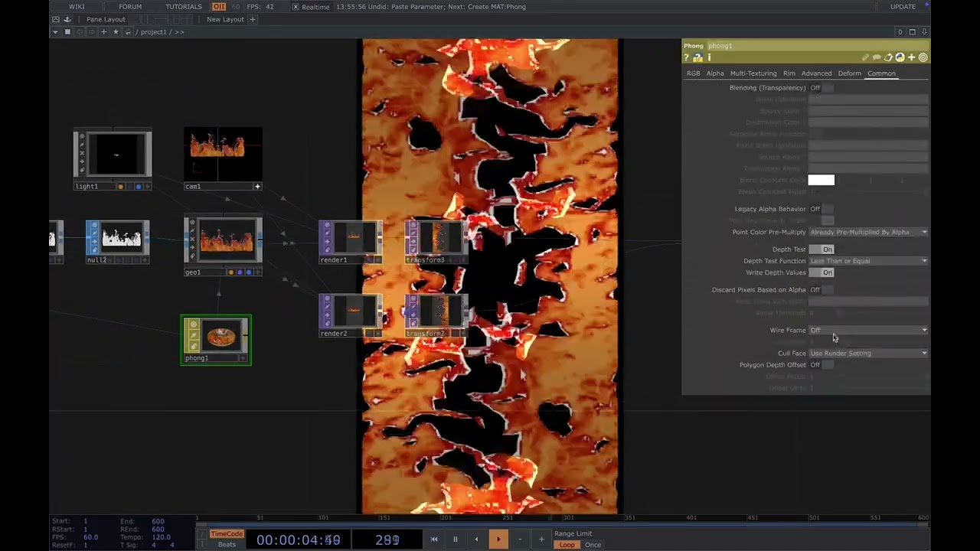The image size is (980, 551).
Task: Jump to start of timeline
Action: tap(434, 540)
